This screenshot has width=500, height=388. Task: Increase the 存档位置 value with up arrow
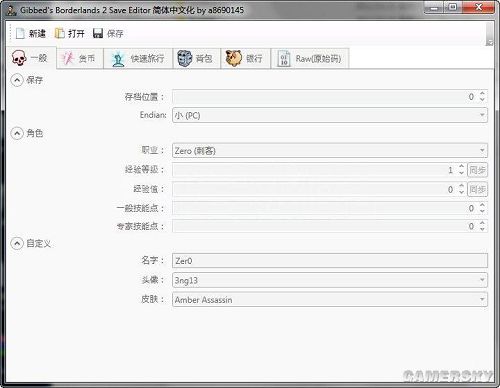[x=482, y=94]
